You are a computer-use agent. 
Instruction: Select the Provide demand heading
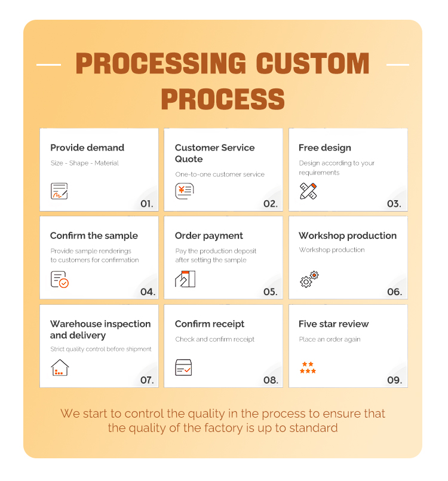click(x=87, y=148)
